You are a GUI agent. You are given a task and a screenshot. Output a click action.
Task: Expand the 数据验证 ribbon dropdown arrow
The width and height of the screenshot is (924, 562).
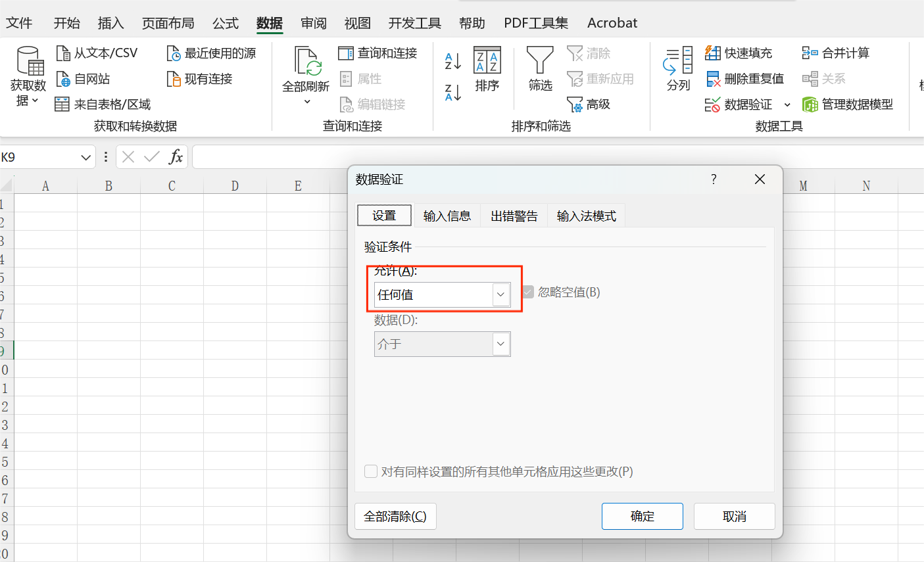pyautogui.click(x=787, y=105)
